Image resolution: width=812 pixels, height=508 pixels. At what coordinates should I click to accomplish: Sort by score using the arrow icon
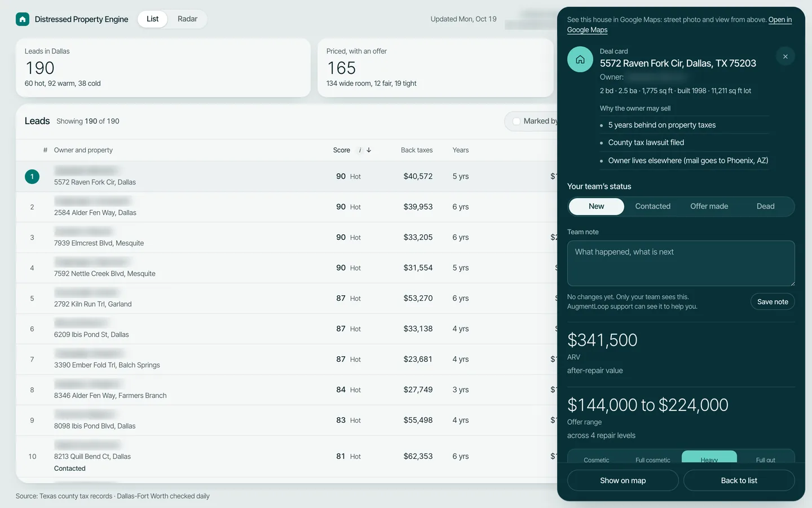(x=369, y=150)
